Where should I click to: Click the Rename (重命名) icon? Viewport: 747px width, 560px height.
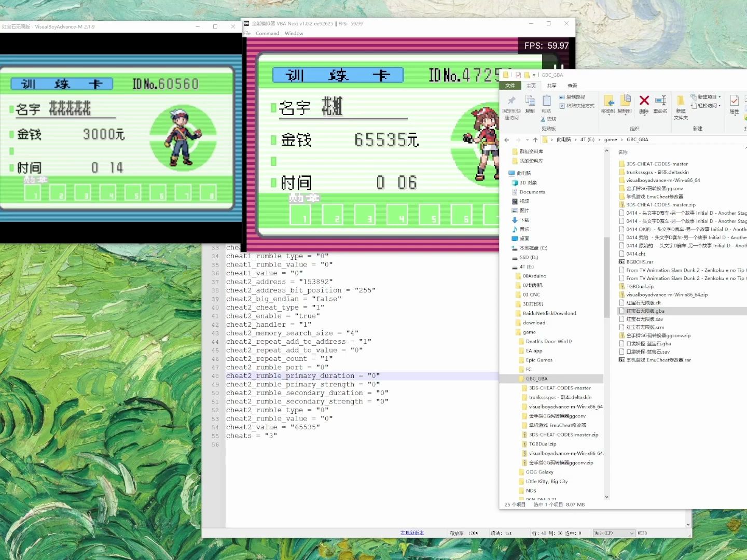[x=660, y=101]
